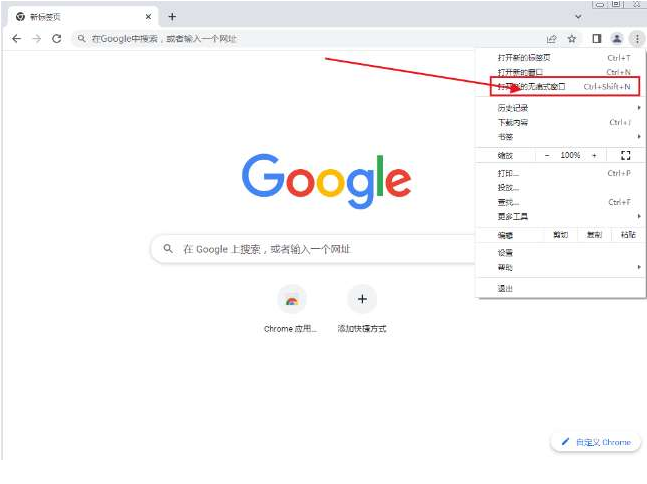Expand the 书签 submenu

(x=560, y=137)
